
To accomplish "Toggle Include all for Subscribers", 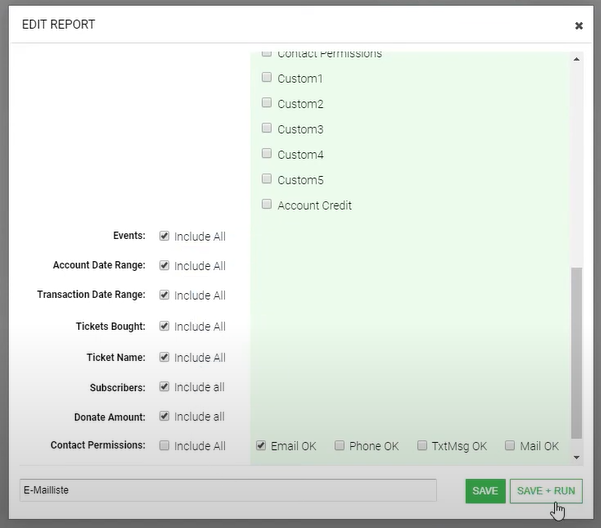I will coord(164,386).
